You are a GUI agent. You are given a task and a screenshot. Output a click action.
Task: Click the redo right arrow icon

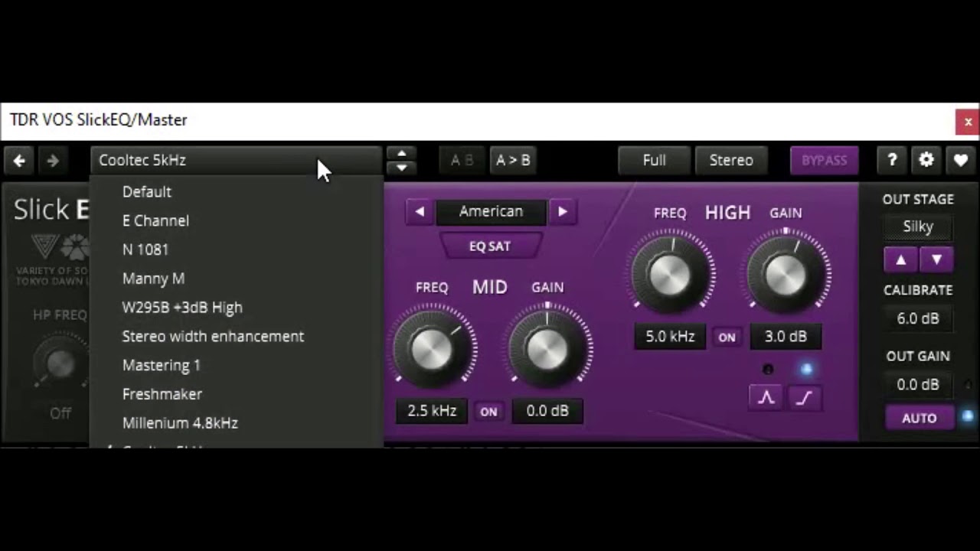53,161
